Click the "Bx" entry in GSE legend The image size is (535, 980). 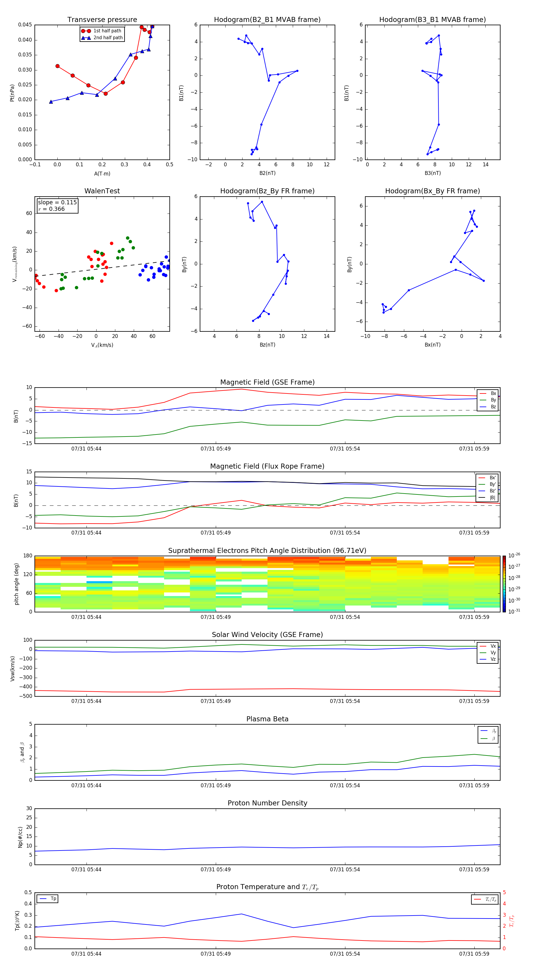(488, 393)
